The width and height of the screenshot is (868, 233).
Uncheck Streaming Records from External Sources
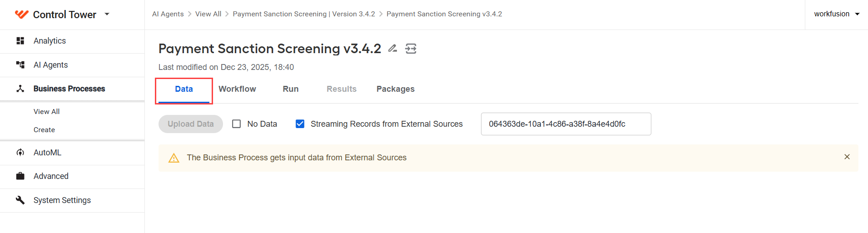tap(300, 124)
